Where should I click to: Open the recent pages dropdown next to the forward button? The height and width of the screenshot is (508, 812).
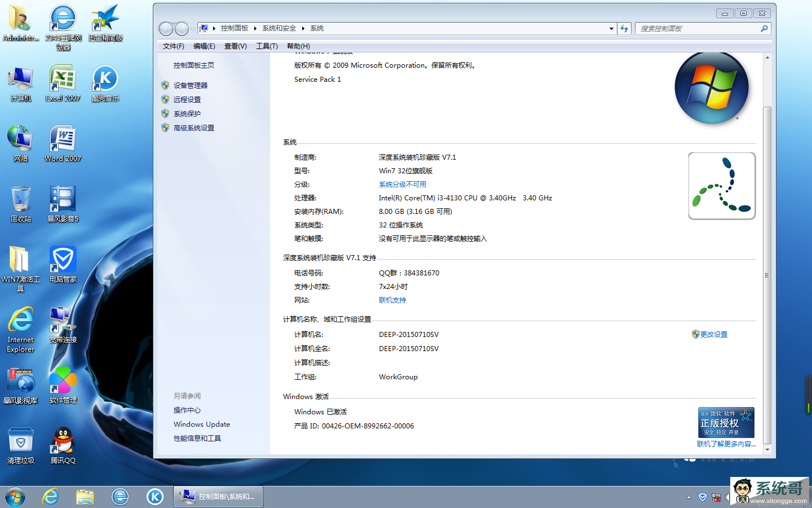click(x=193, y=28)
